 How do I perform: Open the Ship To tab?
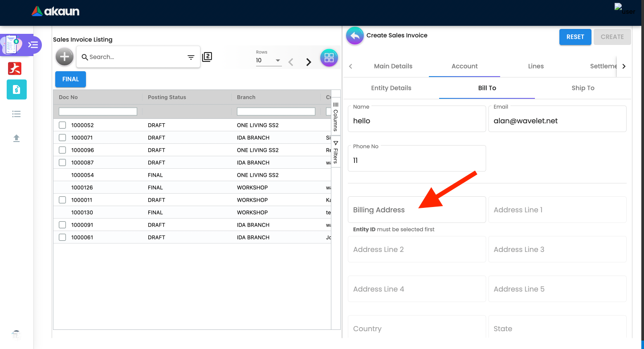point(583,88)
